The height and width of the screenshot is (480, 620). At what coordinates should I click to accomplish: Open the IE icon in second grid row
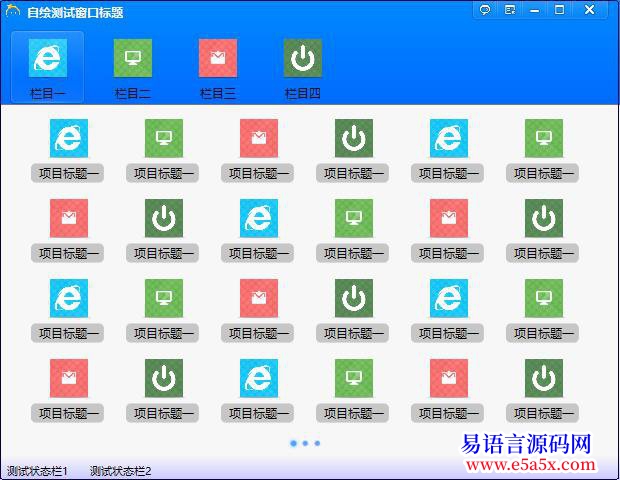tap(259, 218)
